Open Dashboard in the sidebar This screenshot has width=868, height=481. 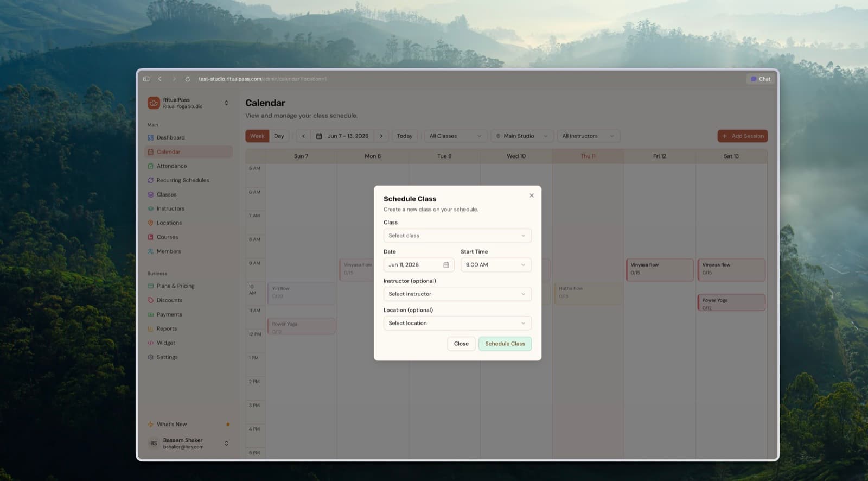click(x=189, y=138)
